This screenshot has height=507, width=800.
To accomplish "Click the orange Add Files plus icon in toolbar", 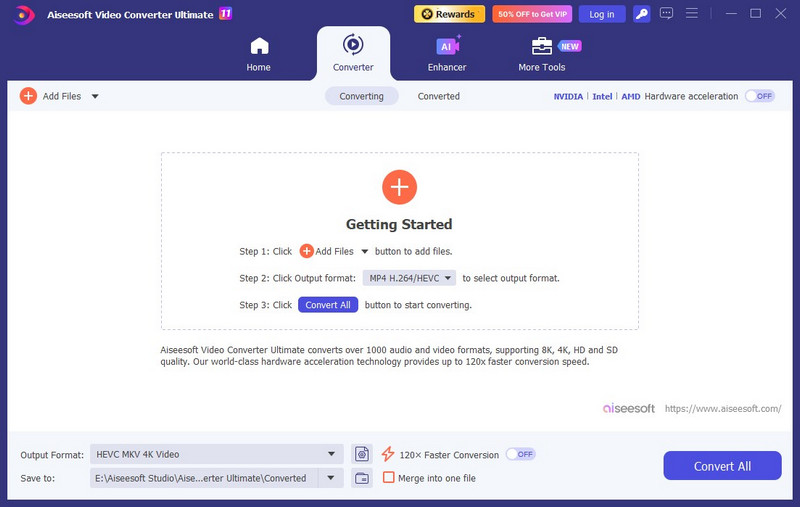I will (29, 96).
